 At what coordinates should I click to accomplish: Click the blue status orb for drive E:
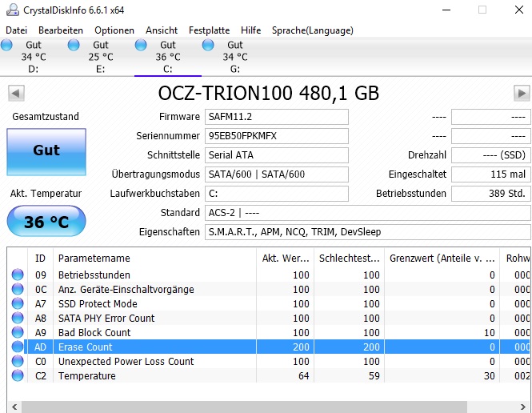(x=74, y=45)
